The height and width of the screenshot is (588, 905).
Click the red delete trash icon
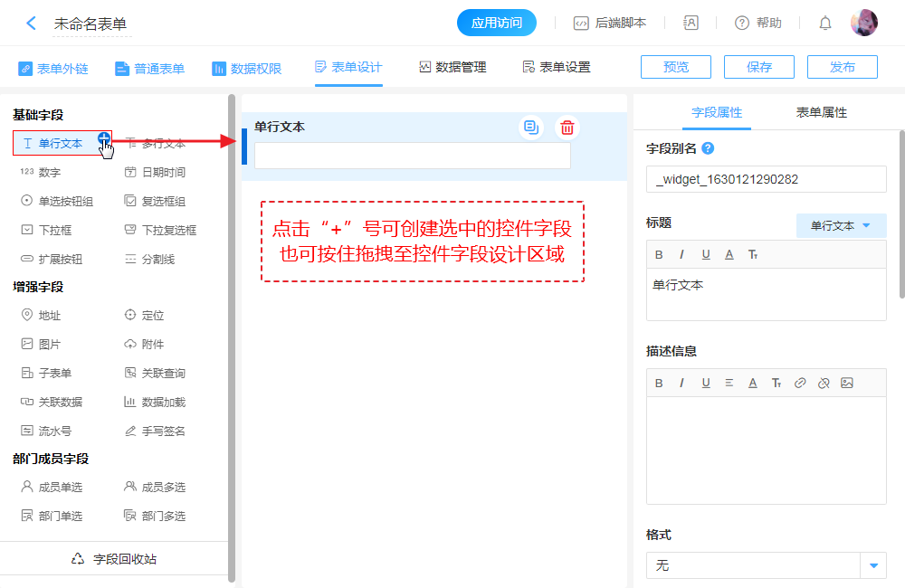pos(567,128)
